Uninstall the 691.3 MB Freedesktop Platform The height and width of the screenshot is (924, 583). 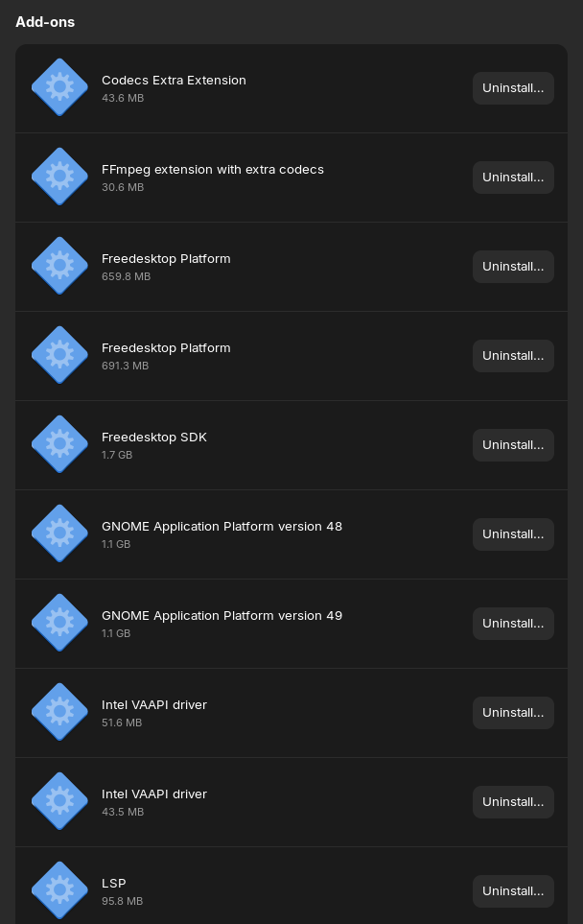pyautogui.click(x=513, y=355)
